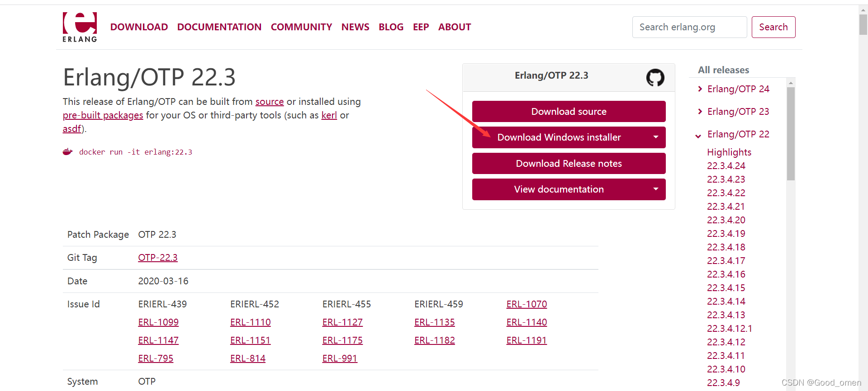Open issue ERL-814
Image resolution: width=868 pixels, height=391 pixels.
[247, 358]
